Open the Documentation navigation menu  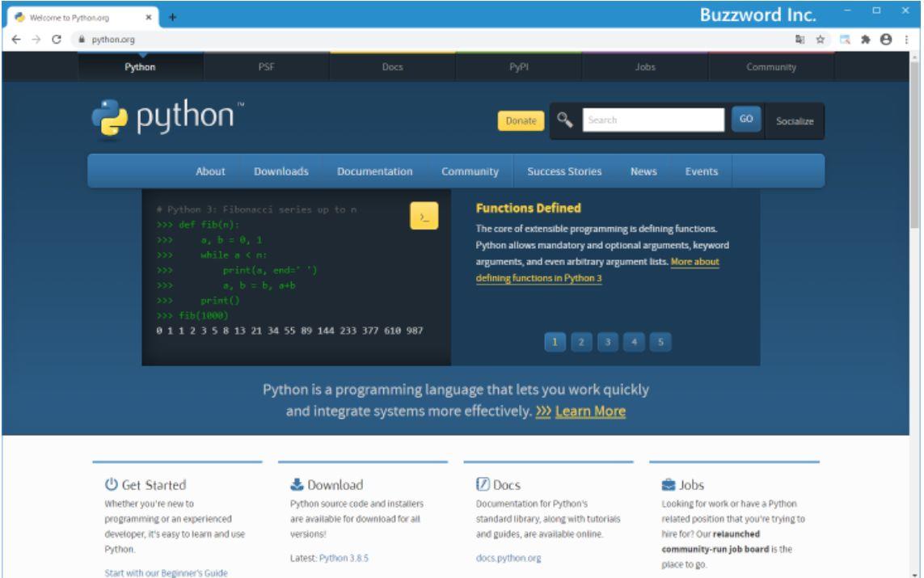click(375, 171)
